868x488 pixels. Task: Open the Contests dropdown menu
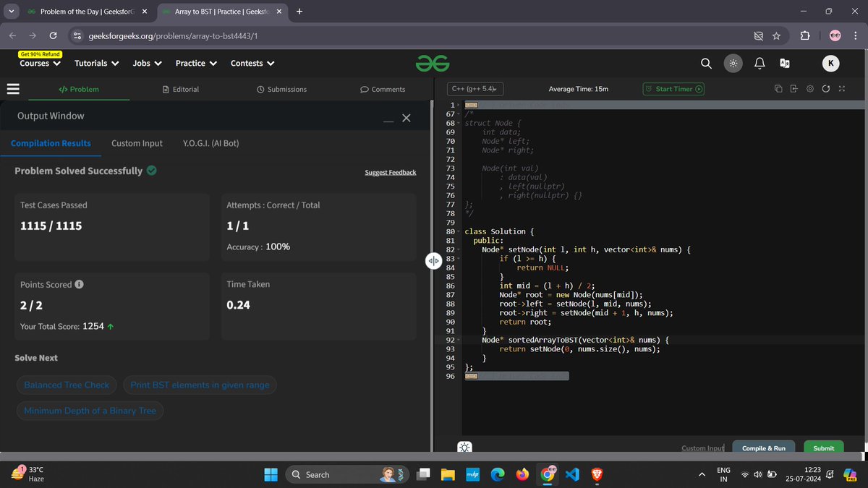252,63
